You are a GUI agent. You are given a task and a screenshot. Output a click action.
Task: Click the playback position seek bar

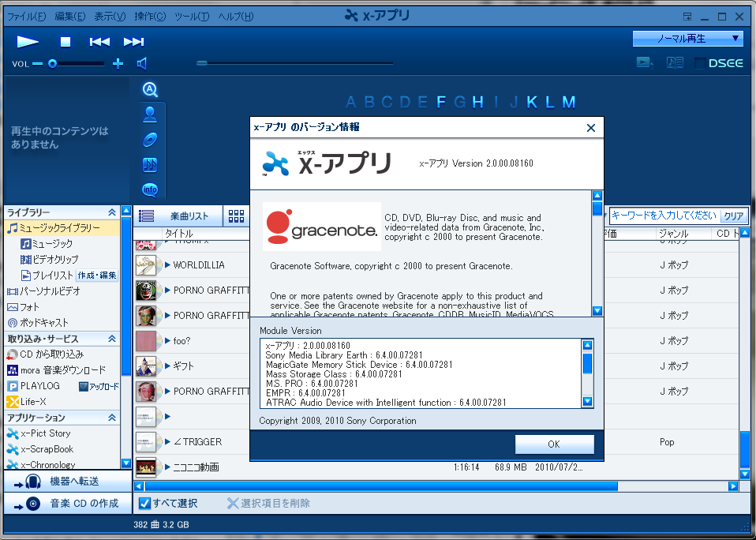pyautogui.click(x=294, y=63)
